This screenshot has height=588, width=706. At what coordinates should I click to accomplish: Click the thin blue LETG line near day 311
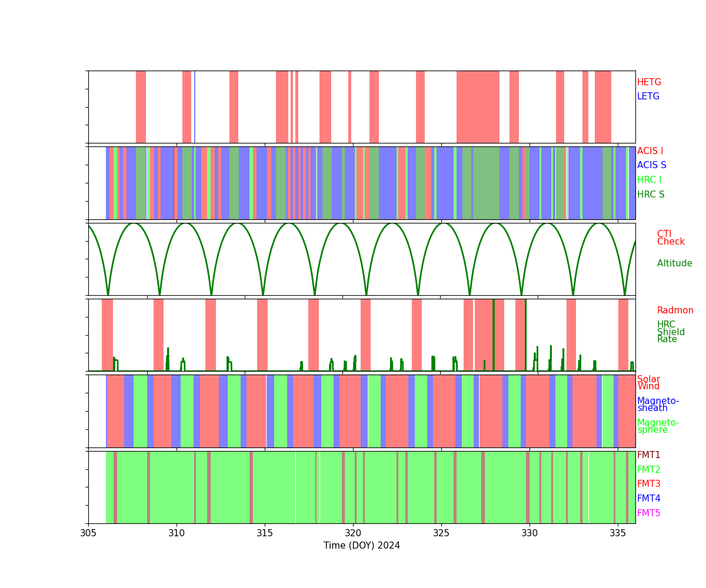[x=195, y=106]
